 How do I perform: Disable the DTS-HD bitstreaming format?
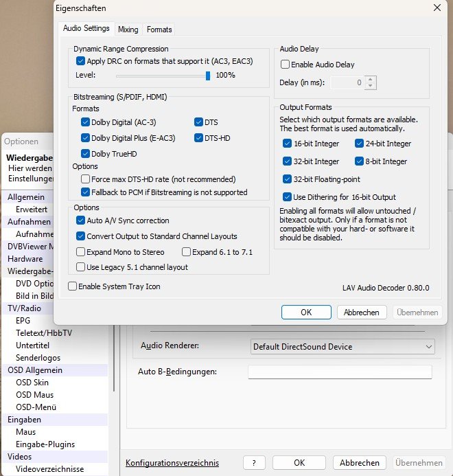tap(199, 138)
